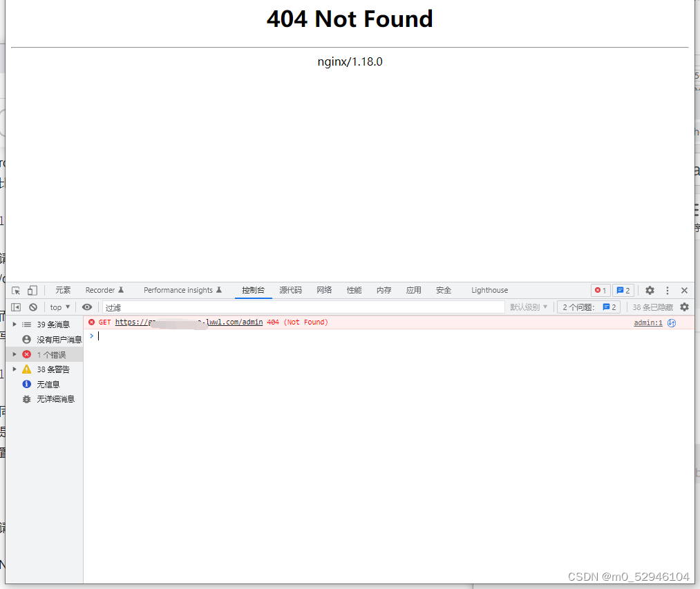The width and height of the screenshot is (700, 589).
Task: Open the top frame context dropdown
Action: [x=59, y=307]
